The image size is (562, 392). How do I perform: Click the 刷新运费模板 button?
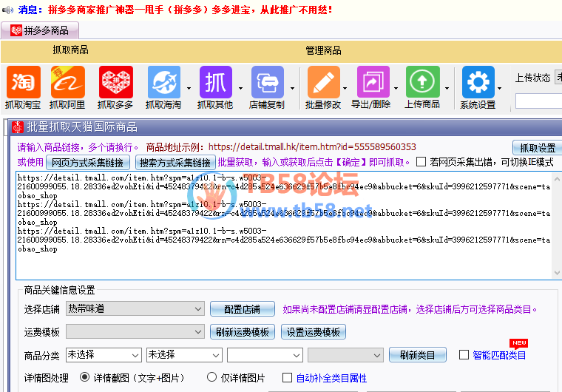pyautogui.click(x=243, y=332)
